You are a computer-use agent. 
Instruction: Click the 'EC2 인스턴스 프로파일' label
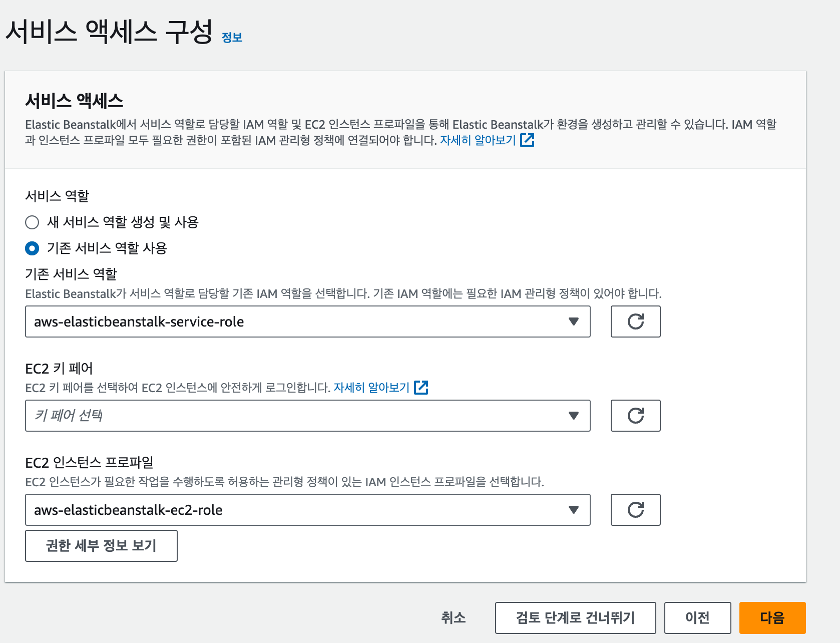90,463
